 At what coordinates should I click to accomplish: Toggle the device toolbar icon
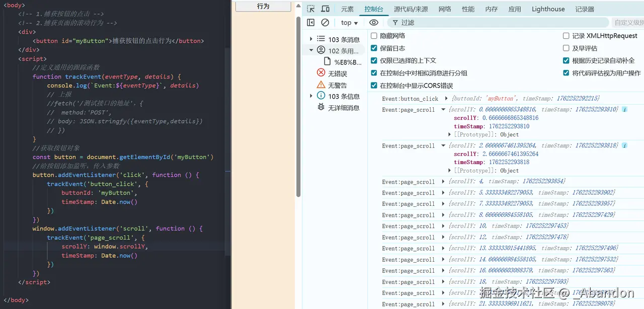point(325,9)
